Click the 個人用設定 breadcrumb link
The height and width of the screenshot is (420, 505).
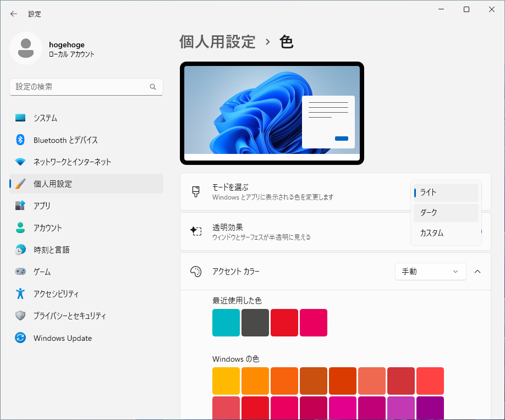pos(217,42)
